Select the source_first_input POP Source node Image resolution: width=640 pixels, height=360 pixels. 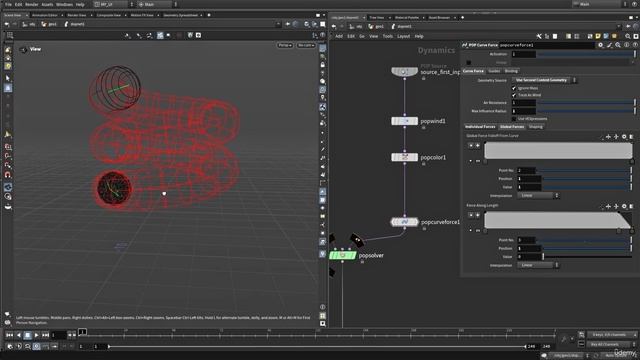coord(404,72)
